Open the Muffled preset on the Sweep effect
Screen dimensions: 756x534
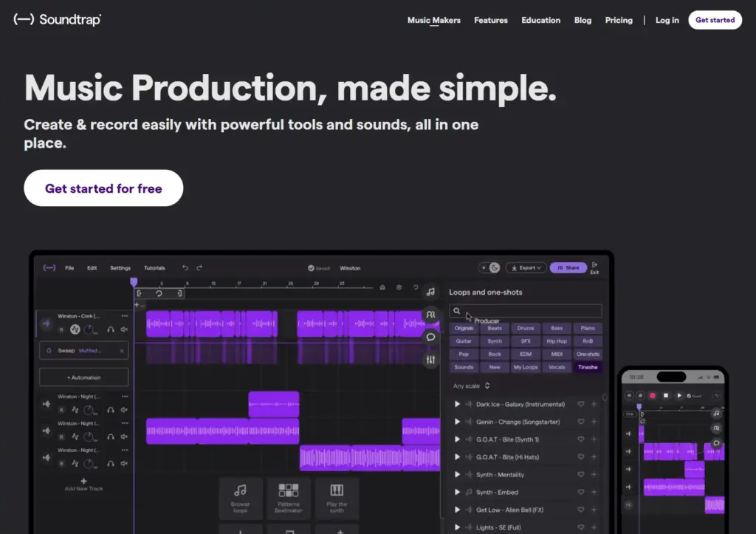click(x=89, y=351)
